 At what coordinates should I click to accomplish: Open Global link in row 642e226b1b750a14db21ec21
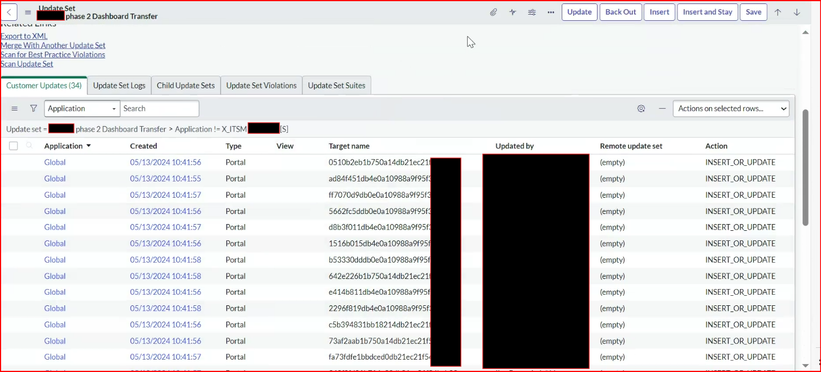pyautogui.click(x=55, y=276)
